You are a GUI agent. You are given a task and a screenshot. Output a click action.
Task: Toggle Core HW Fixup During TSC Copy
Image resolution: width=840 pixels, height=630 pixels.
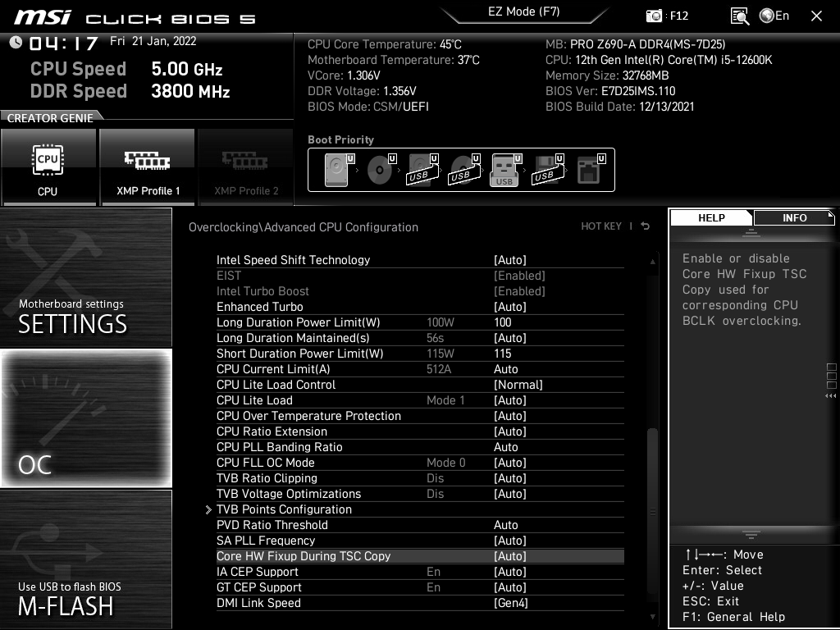pyautogui.click(x=420, y=556)
